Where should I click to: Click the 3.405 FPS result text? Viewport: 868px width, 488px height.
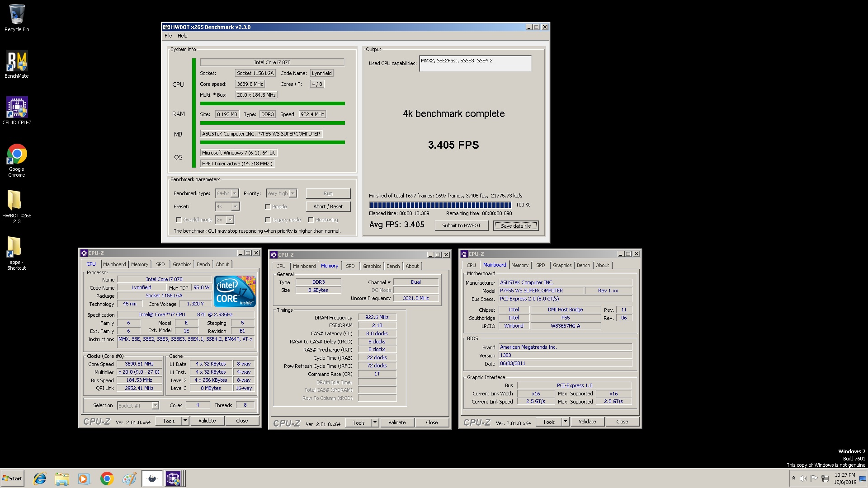[453, 145]
